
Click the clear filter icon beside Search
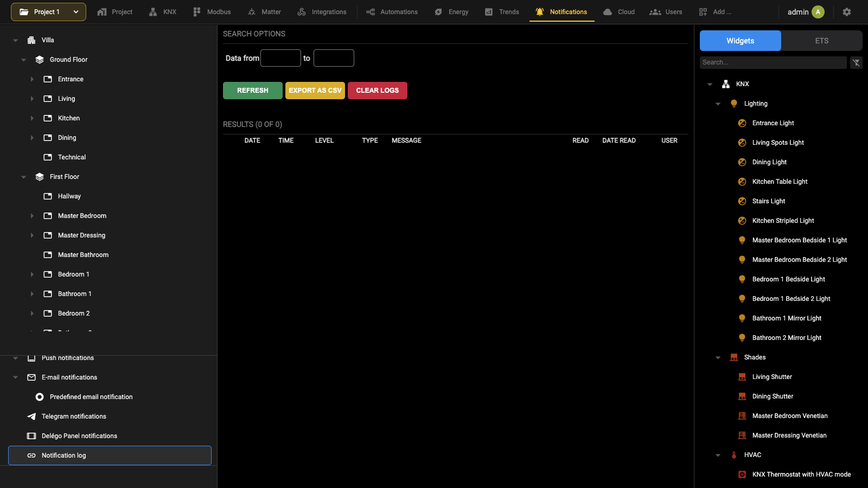(856, 63)
